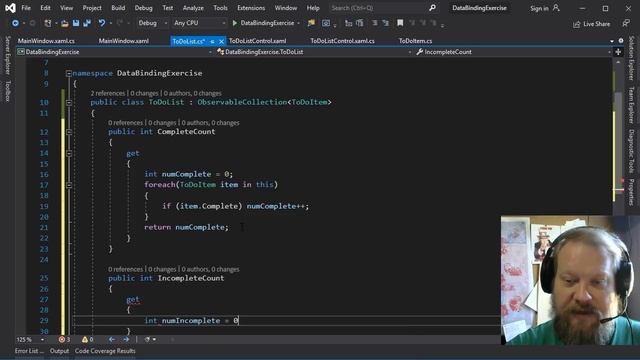
Task: Open the Solution Explorer side tab
Action: coord(631,58)
